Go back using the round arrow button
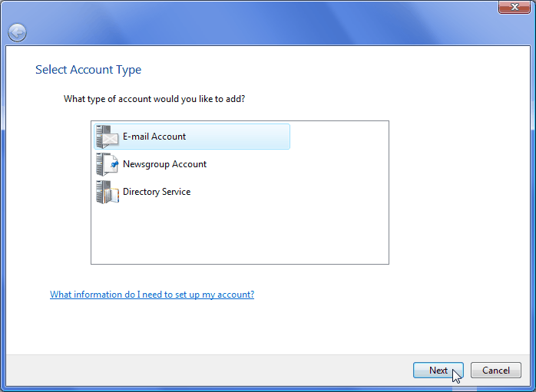536x392 pixels. click(x=17, y=33)
